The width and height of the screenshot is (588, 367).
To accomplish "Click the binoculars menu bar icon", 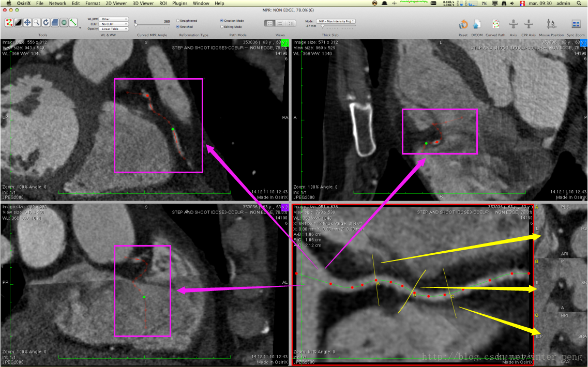I will pyautogui.click(x=504, y=4).
